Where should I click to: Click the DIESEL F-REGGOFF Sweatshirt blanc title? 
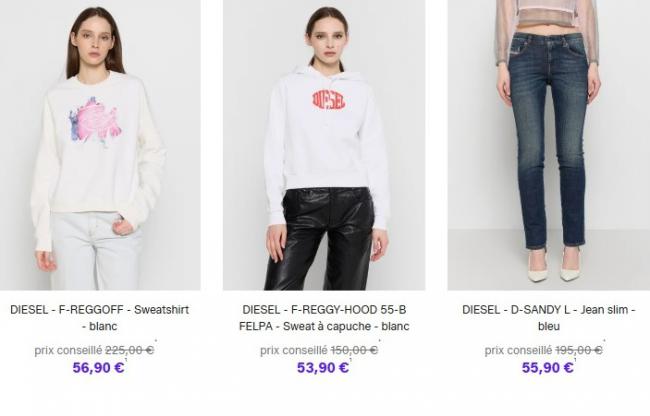(x=99, y=318)
